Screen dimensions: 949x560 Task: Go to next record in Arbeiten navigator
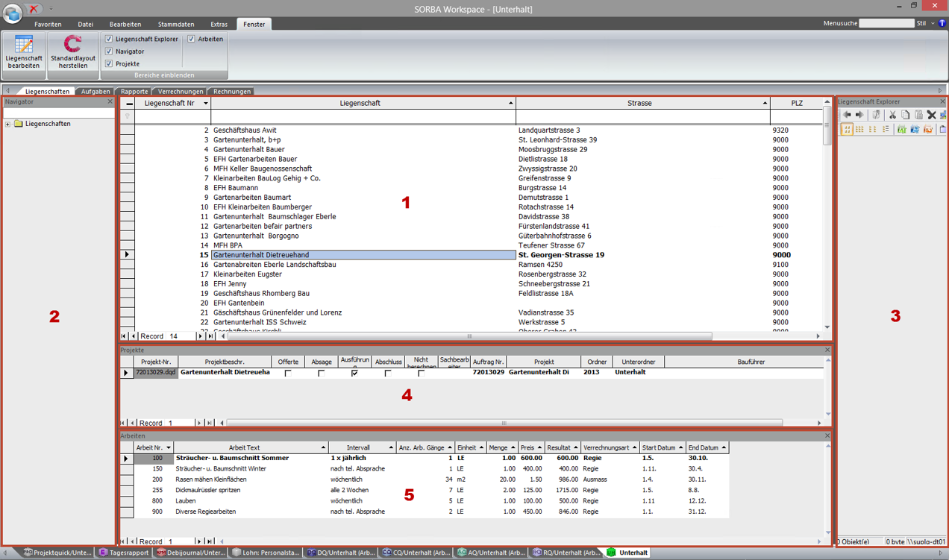[198, 541]
